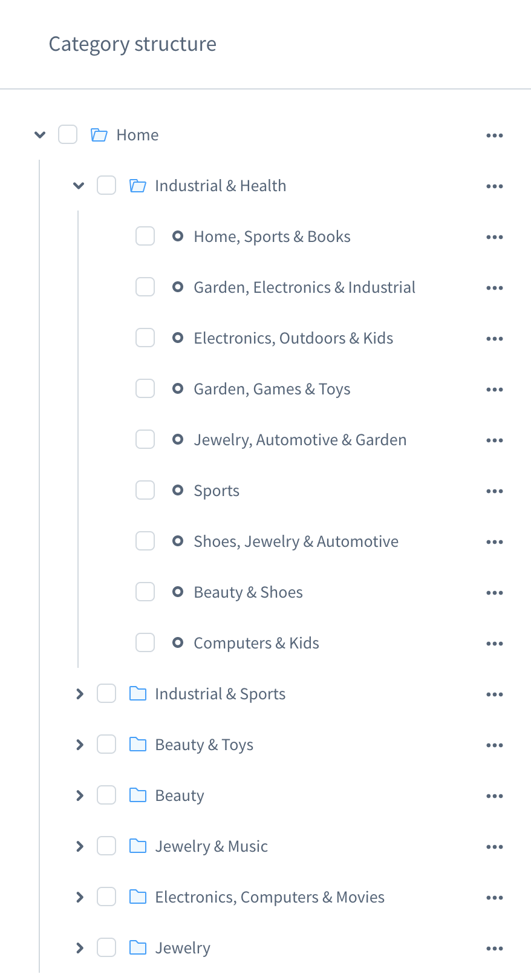Open more options for Electronics, Computers & Movies

coord(495,897)
